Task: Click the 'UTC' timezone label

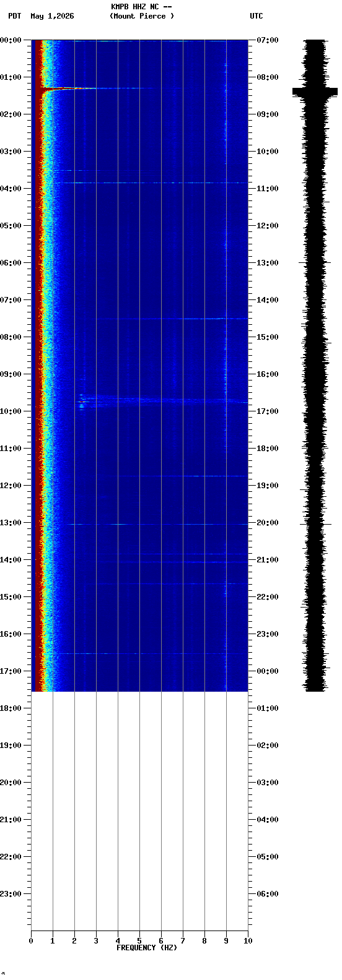Action: [256, 16]
